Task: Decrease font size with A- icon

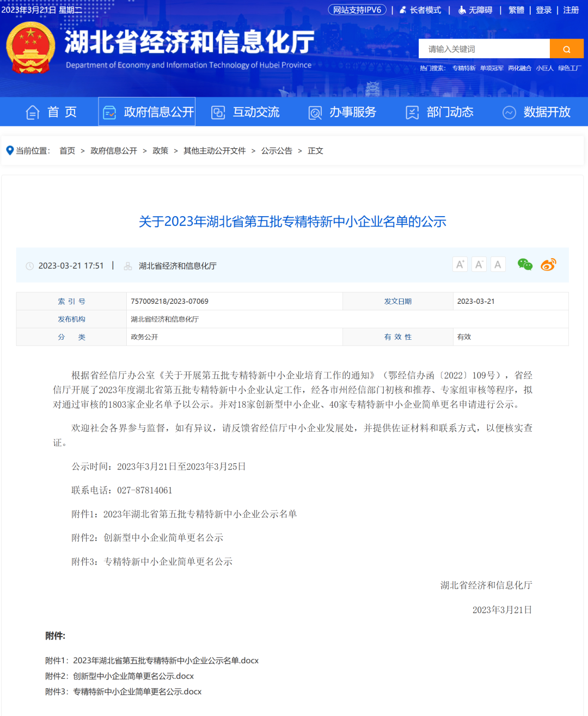Action: pyautogui.click(x=479, y=265)
